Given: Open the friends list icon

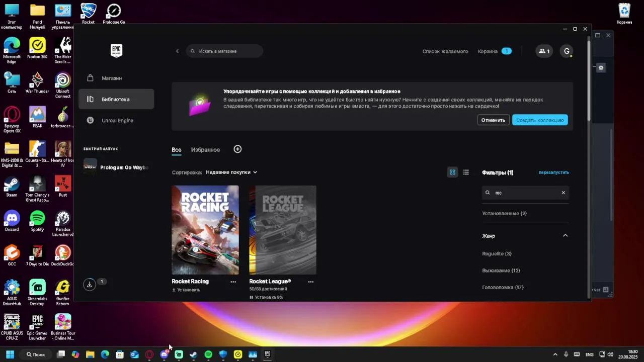Looking at the screenshot, I should click(544, 51).
